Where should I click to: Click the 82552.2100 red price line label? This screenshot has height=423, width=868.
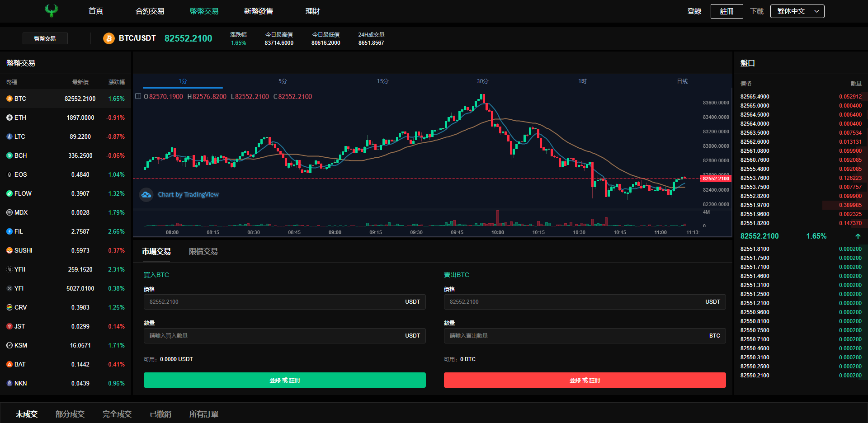coord(716,179)
